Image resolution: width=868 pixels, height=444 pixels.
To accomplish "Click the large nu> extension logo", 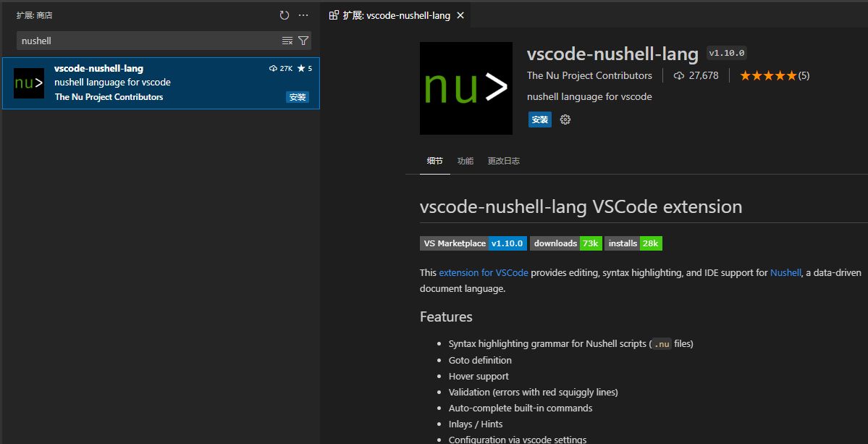I will click(x=466, y=88).
